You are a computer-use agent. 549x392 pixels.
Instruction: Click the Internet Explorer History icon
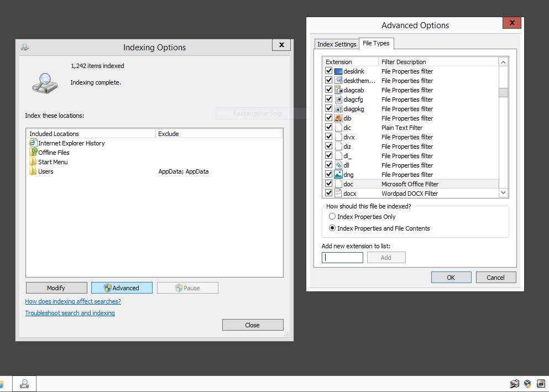pos(33,143)
